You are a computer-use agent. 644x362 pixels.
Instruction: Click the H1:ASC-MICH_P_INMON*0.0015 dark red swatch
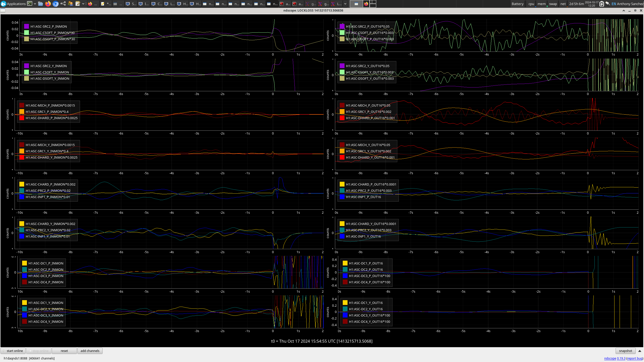(22, 105)
